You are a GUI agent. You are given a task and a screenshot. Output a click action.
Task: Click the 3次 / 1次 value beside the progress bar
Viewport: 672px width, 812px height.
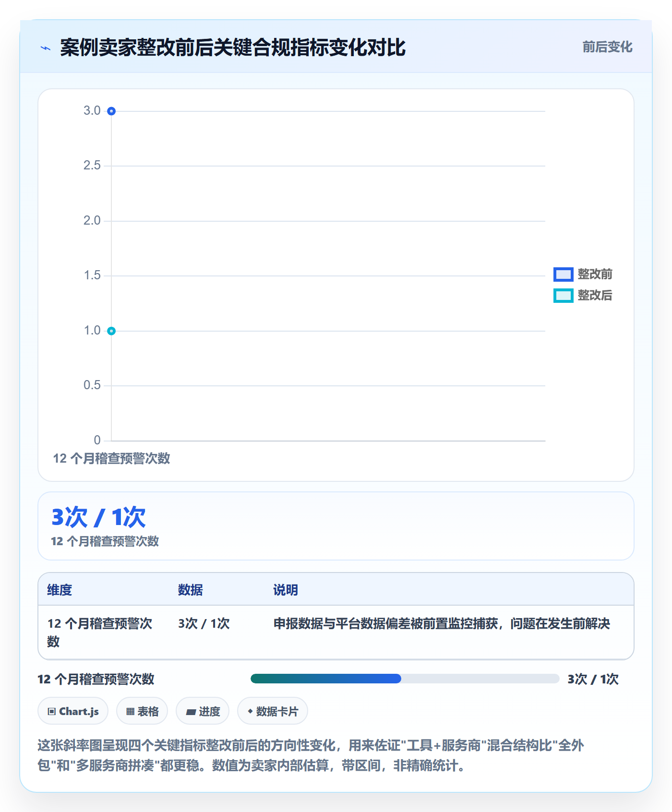[593, 679]
